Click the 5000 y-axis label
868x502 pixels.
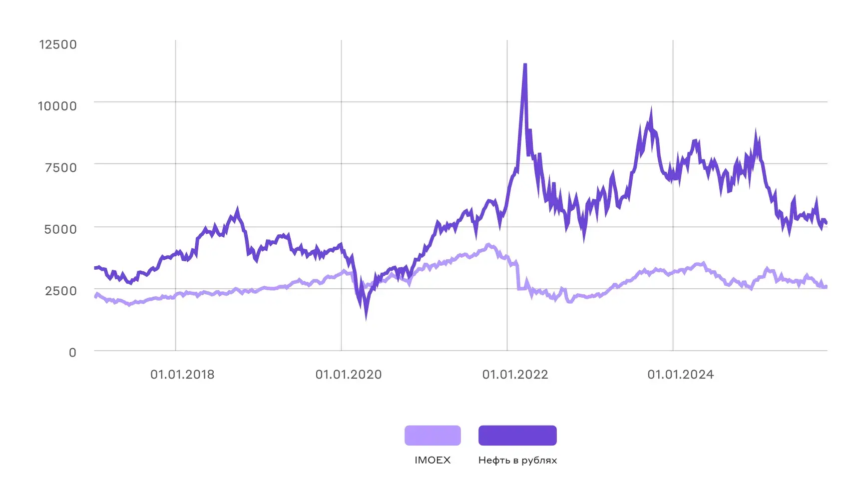point(60,229)
